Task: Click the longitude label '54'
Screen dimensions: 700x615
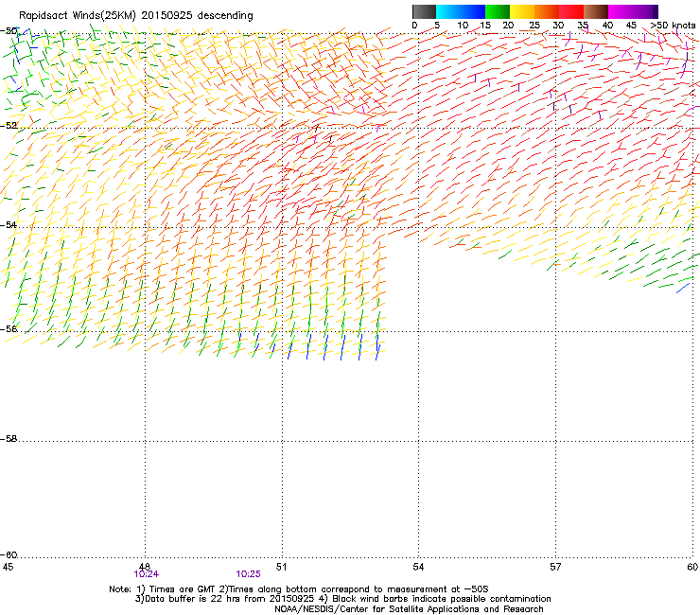Action: (418, 567)
